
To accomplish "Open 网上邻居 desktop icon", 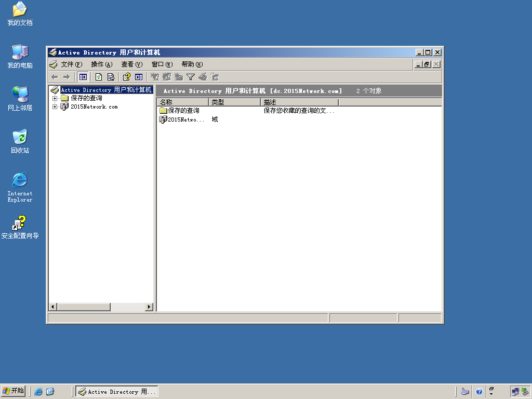I will coord(20,99).
